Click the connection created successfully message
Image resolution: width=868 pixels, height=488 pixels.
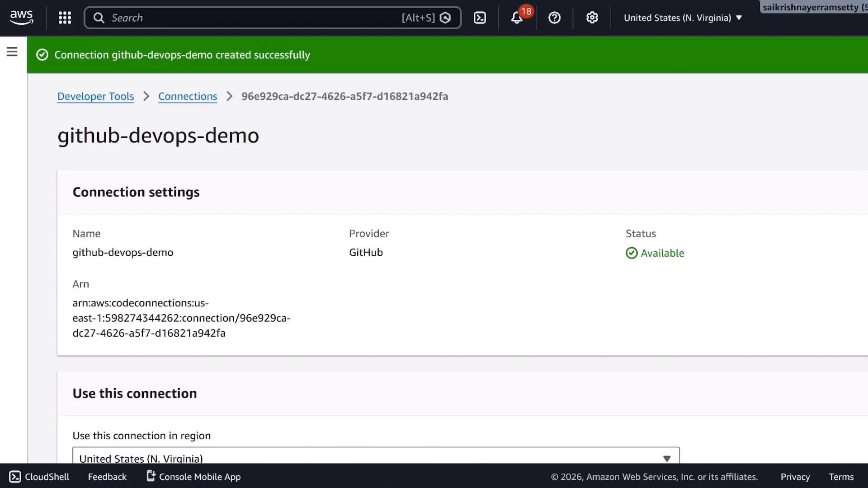182,55
